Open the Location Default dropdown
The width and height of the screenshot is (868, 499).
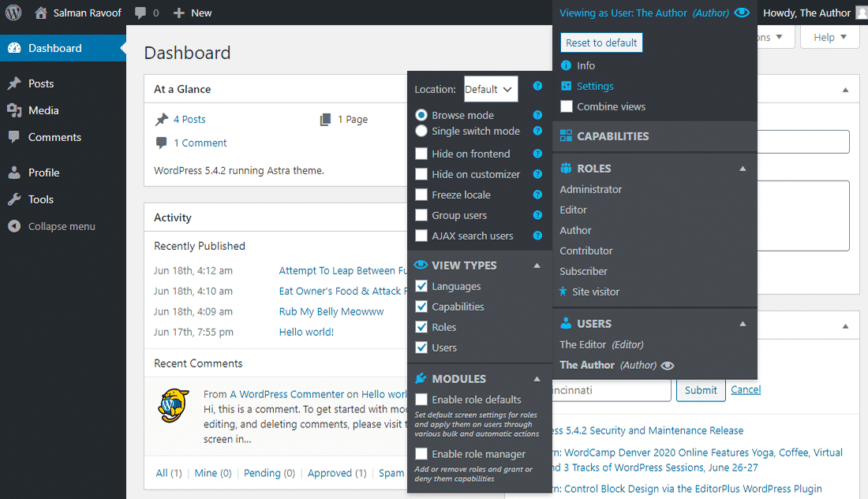coord(490,89)
